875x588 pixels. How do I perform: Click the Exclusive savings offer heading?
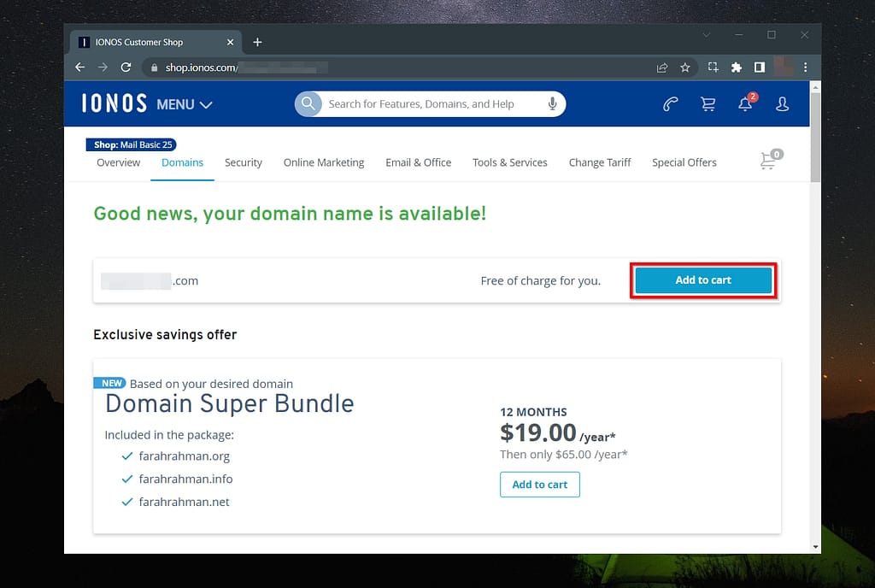pos(165,335)
